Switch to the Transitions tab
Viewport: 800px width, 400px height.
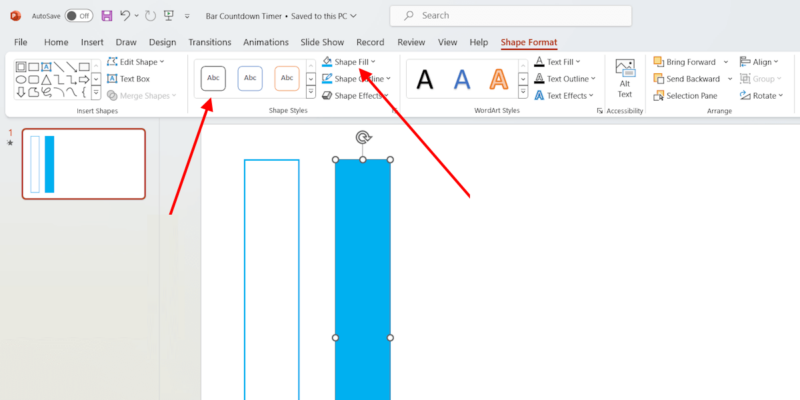[x=210, y=42]
